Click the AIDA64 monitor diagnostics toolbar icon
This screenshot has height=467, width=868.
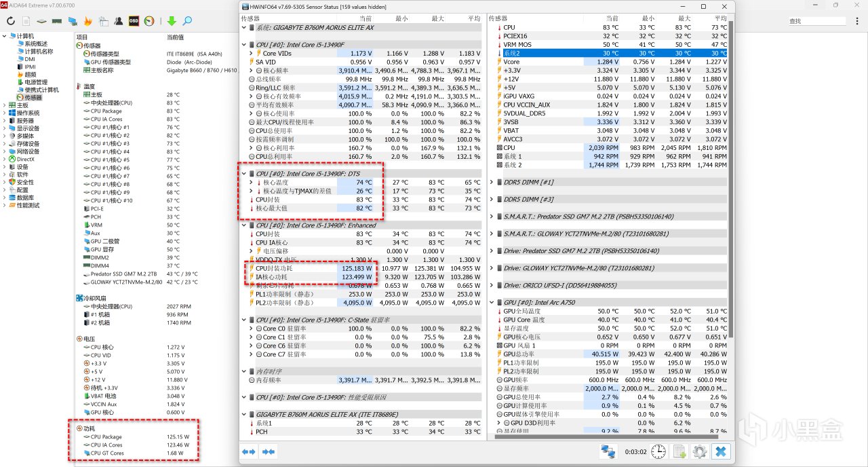(x=73, y=21)
